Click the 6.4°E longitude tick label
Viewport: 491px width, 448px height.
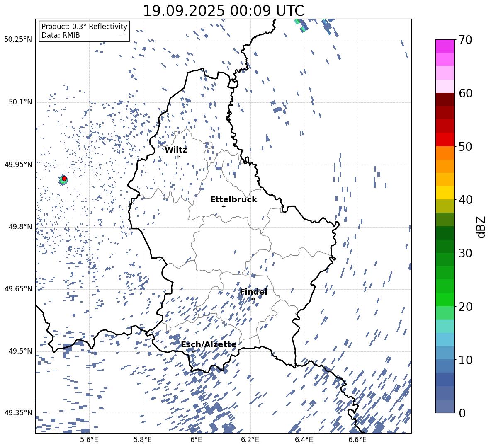point(304,440)
